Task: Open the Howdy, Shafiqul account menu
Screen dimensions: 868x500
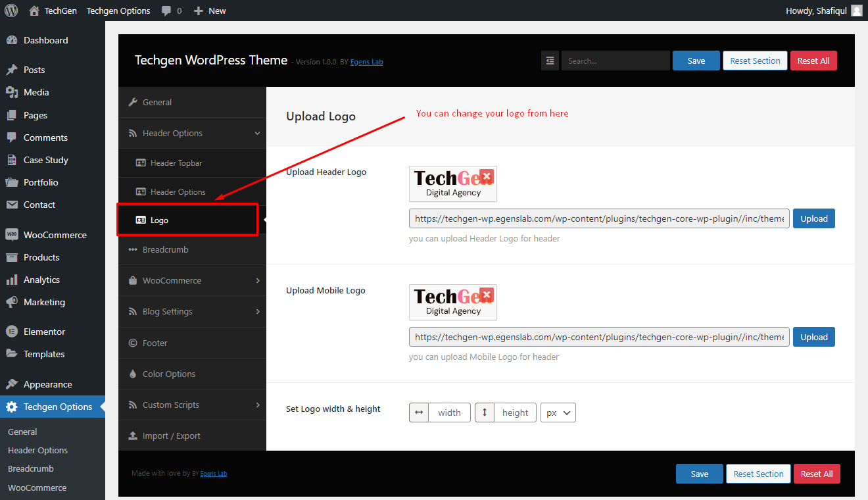Action: coord(825,11)
